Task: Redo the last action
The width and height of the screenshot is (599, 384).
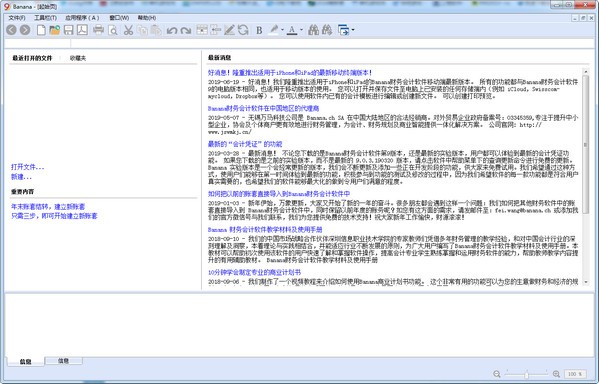Action: click(x=186, y=30)
